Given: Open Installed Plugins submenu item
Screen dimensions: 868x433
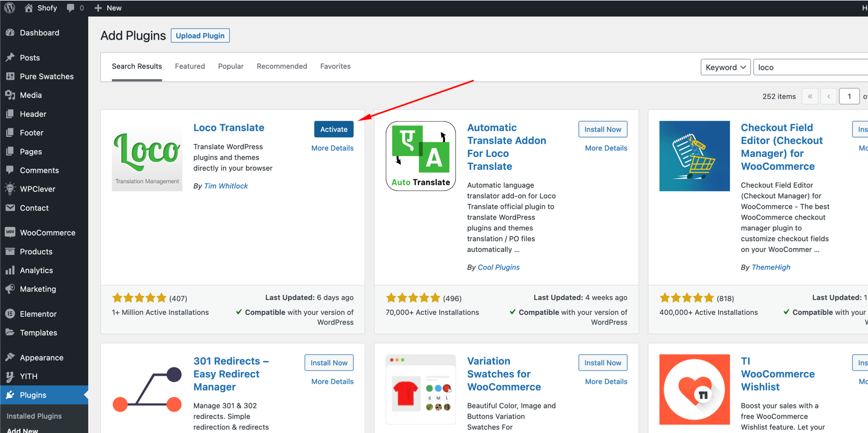Looking at the screenshot, I should point(34,416).
